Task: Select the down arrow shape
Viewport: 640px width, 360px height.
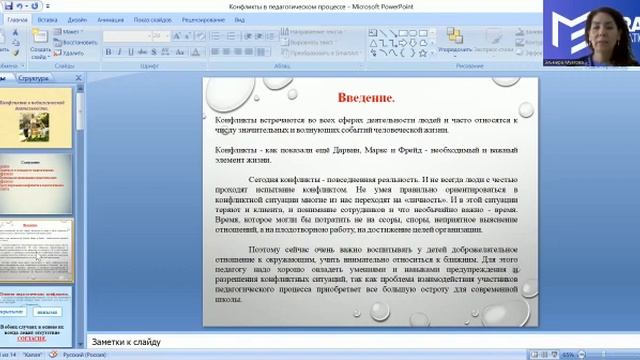Action: (x=413, y=43)
